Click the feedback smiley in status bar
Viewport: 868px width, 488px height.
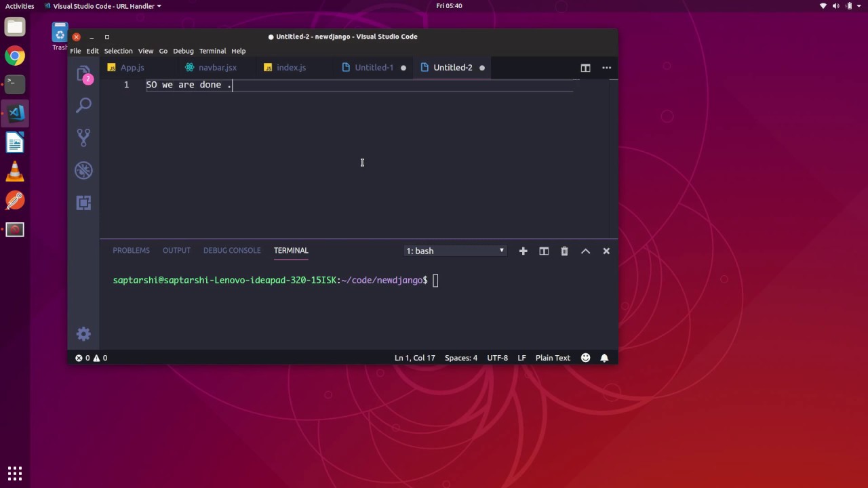(585, 358)
